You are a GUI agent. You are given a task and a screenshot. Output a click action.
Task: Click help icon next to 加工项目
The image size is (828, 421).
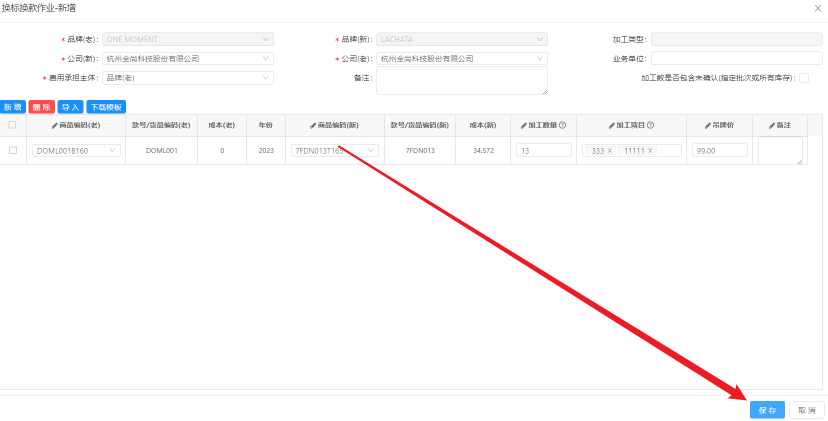point(651,125)
